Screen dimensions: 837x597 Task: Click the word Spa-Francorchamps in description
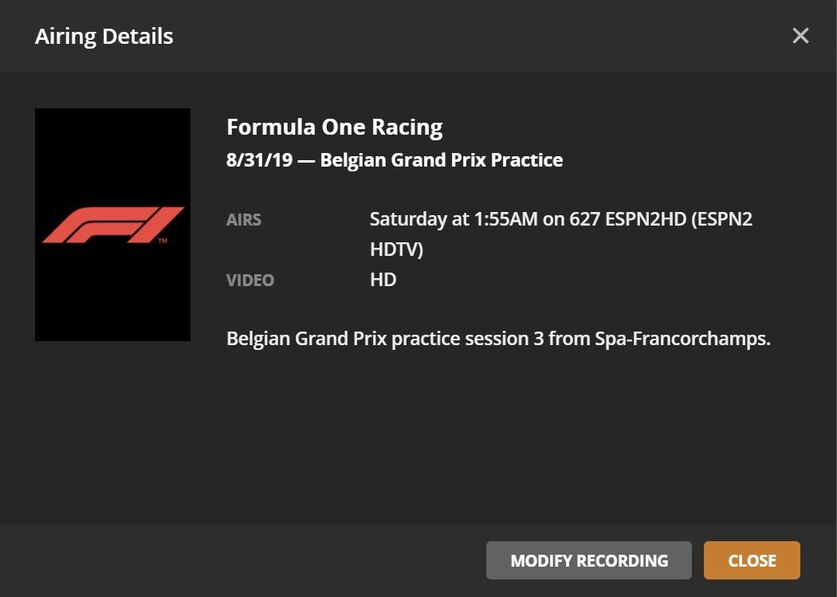coord(682,339)
